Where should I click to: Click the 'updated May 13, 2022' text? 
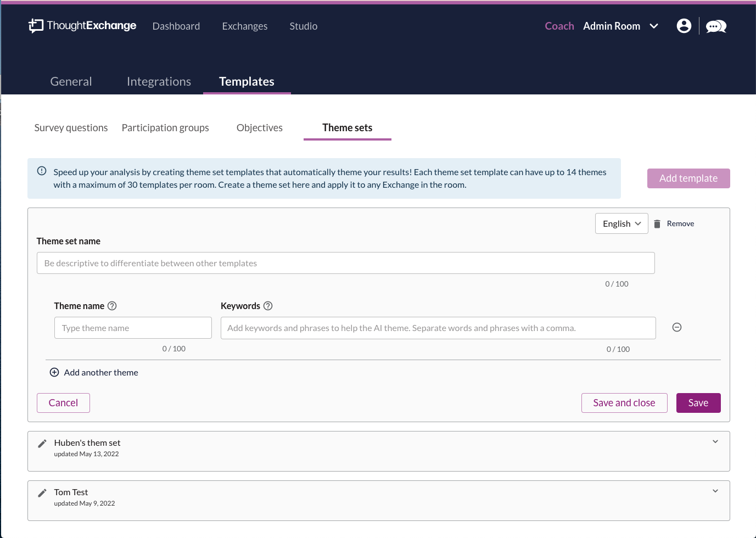(86, 454)
